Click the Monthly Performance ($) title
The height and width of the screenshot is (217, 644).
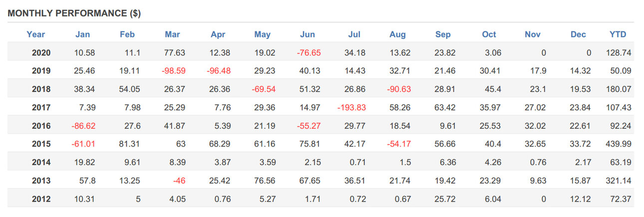pos(74,14)
